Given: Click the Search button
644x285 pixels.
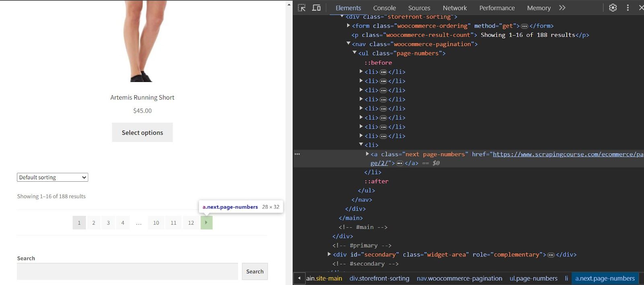Looking at the screenshot, I should point(255,271).
